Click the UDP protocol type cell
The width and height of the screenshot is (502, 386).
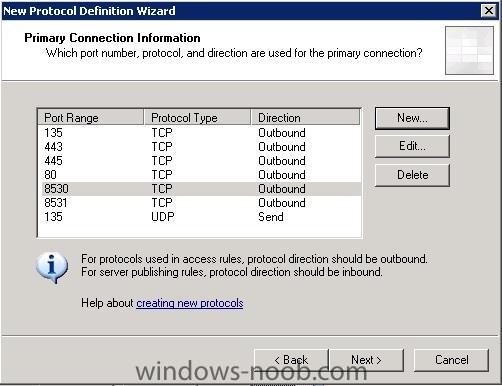click(x=163, y=217)
